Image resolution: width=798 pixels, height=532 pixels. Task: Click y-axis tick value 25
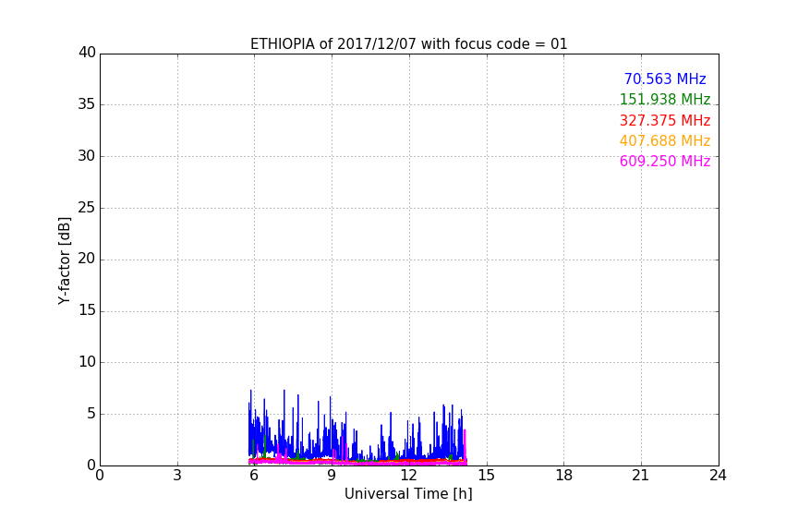87,207
